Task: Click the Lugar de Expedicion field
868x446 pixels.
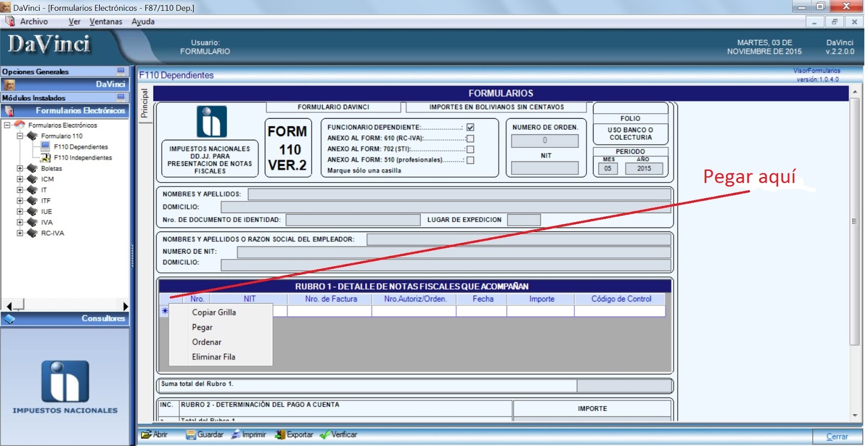Action: pos(524,219)
